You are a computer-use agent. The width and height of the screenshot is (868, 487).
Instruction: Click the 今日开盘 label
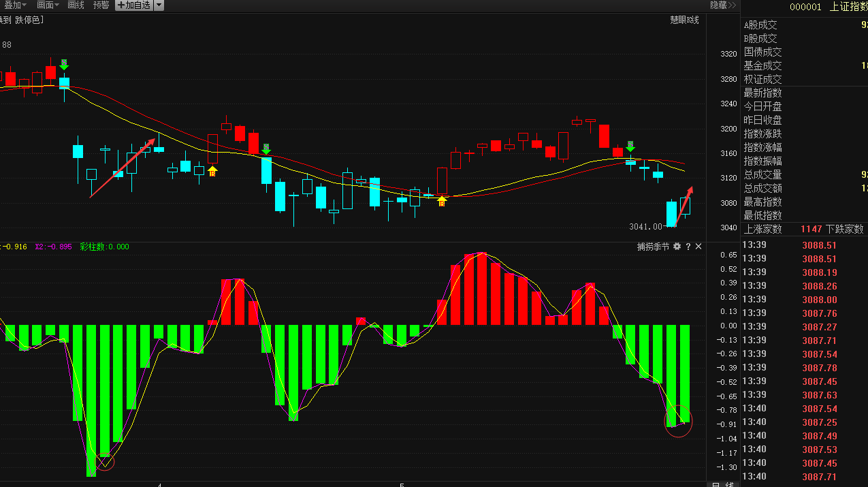pos(762,106)
